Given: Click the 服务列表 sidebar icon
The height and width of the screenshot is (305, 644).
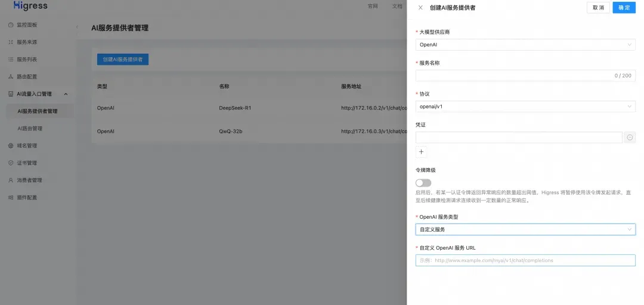Looking at the screenshot, I should pyautogui.click(x=11, y=60).
